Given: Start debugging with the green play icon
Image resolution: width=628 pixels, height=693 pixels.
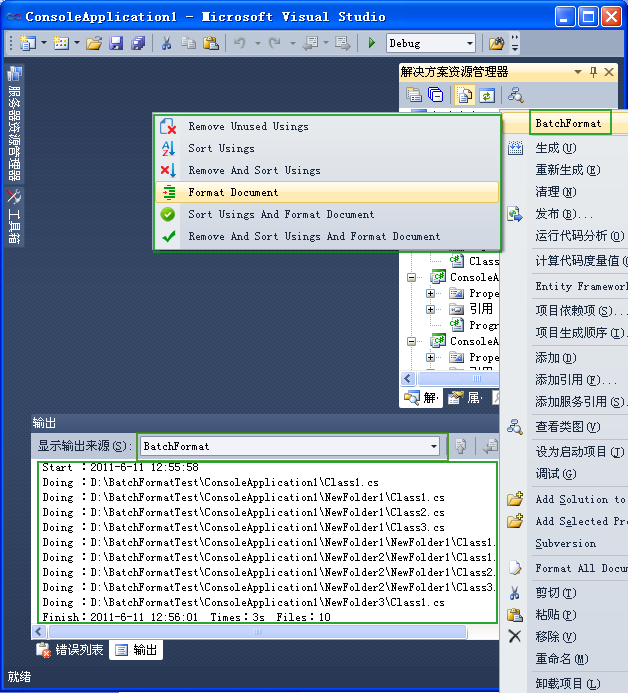Looking at the screenshot, I should coord(372,43).
